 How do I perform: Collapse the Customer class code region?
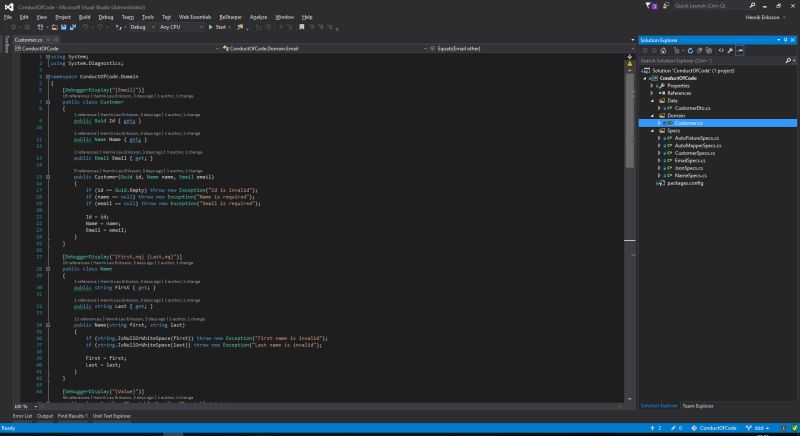(48, 102)
